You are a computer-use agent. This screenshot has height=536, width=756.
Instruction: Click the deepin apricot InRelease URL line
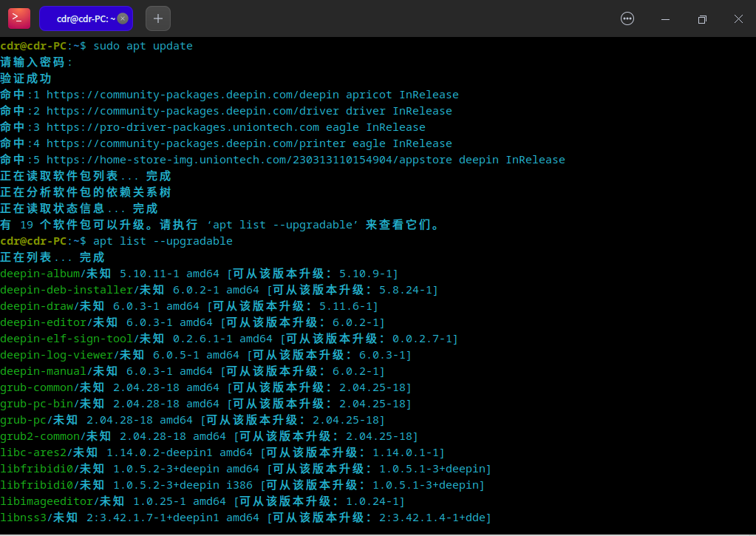[x=230, y=95]
